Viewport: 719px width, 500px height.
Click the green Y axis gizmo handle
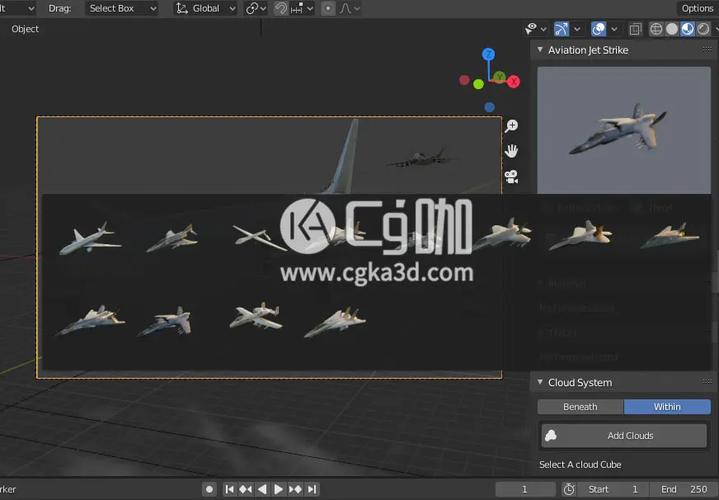(500, 76)
